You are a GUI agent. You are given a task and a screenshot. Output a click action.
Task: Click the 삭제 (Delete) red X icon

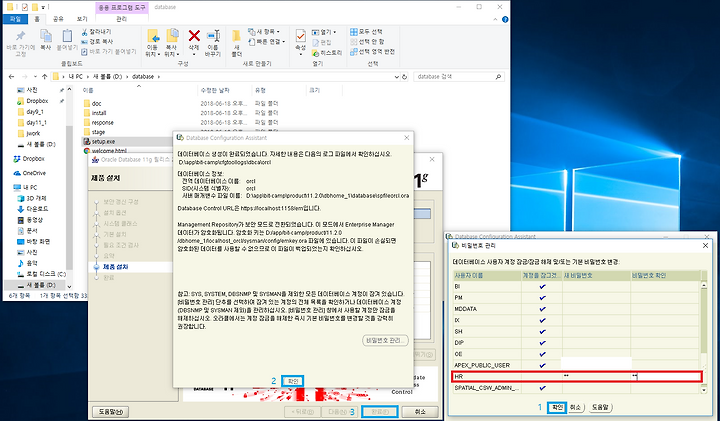194,36
